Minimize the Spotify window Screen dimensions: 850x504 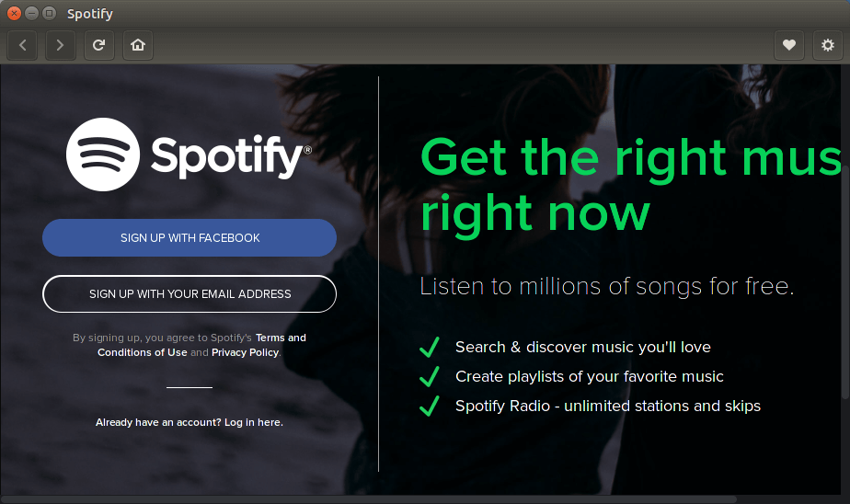tap(31, 14)
